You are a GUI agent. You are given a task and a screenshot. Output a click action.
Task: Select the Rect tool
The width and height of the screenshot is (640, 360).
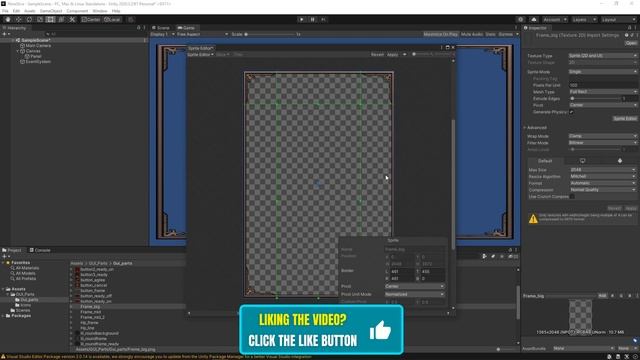pyautogui.click(x=50, y=20)
